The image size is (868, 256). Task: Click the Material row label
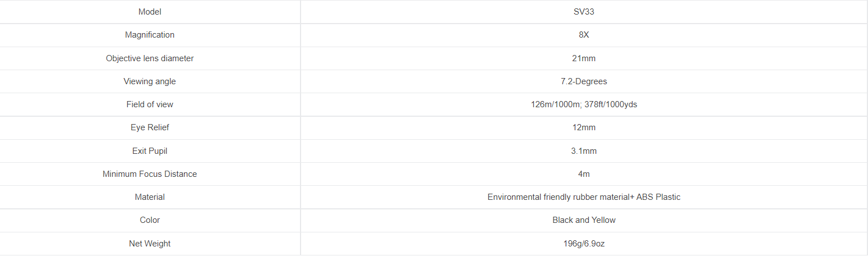click(x=150, y=197)
